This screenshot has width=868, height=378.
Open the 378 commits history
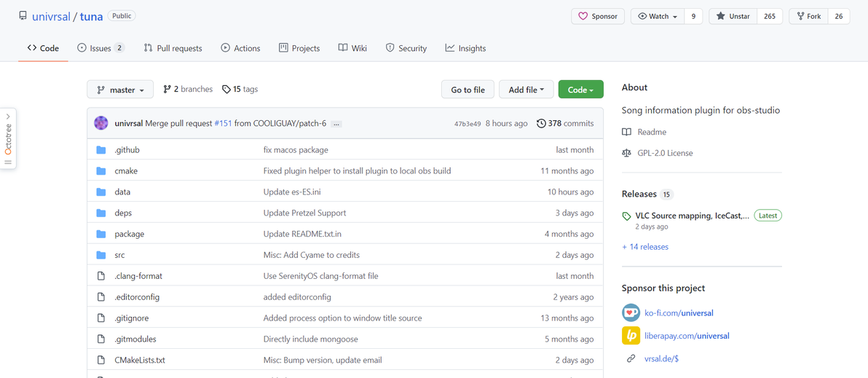pyautogui.click(x=565, y=123)
